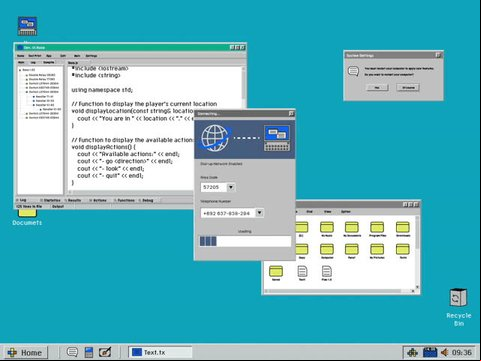
Task: Click the speaker volume tray icon
Action: (x=444, y=352)
